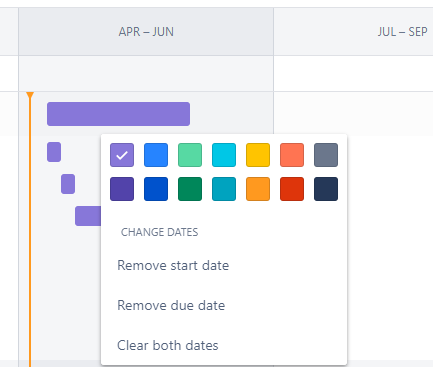433x367 pixels.
Task: Pick the dark blue color swatch
Action: (156, 189)
